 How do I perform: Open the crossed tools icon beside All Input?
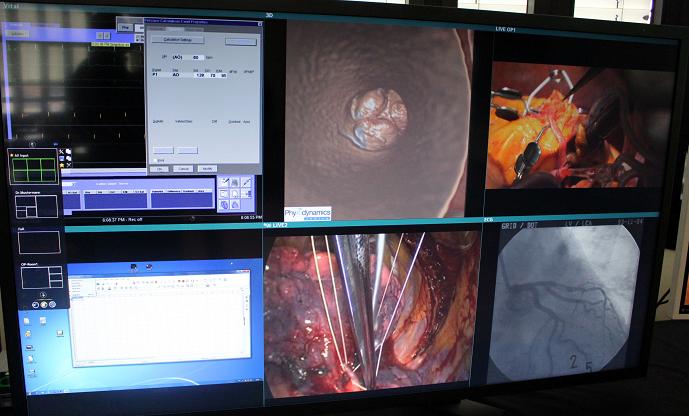[62, 152]
